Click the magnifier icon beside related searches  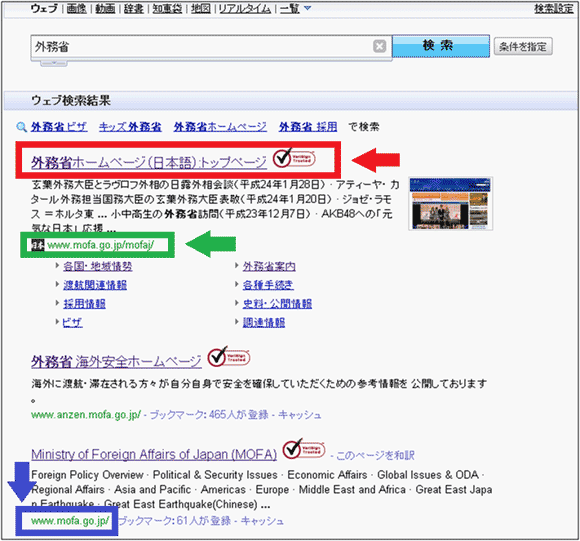pos(21,127)
